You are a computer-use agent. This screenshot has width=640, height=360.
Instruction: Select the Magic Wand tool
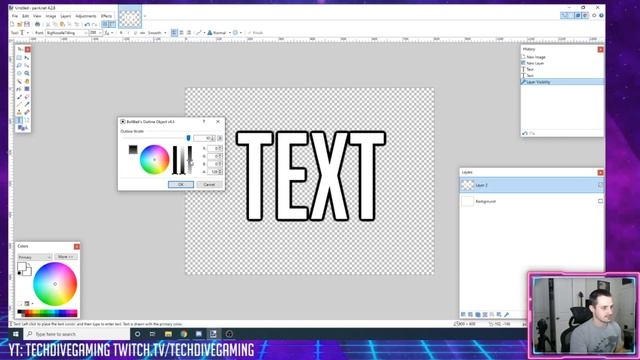(x=19, y=81)
